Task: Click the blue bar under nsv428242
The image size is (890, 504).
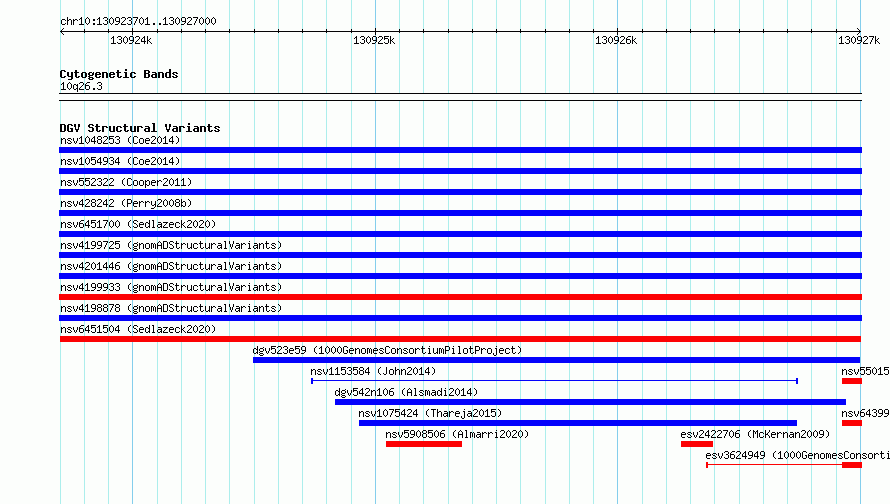Action: (460, 213)
